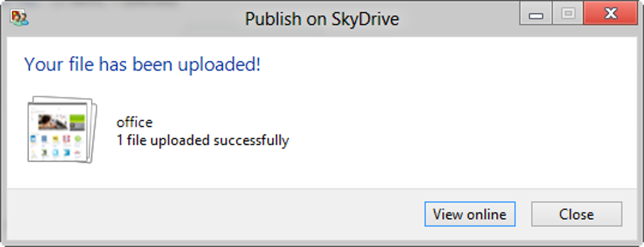
Task: Click the word 'uploaded!' in blue heading
Action: click(x=219, y=65)
